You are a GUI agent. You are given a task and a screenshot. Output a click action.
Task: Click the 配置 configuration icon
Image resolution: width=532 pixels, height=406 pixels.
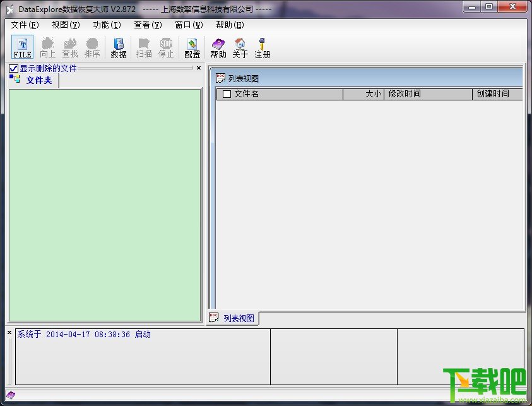point(192,47)
